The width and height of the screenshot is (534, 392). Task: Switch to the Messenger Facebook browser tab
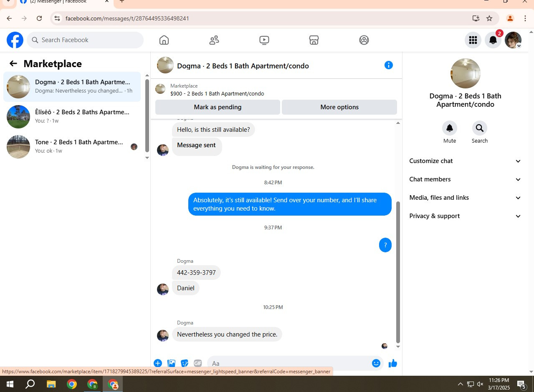[x=64, y=2]
